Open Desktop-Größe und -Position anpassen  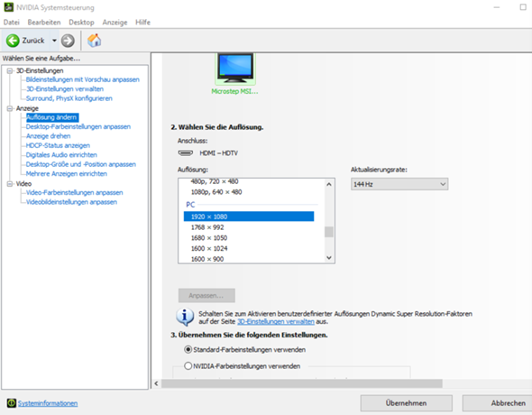(x=81, y=164)
